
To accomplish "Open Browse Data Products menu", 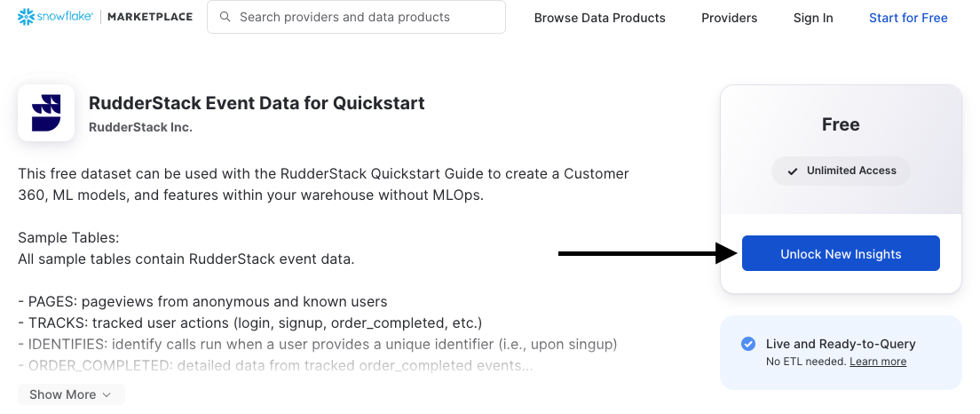I will 599,18.
